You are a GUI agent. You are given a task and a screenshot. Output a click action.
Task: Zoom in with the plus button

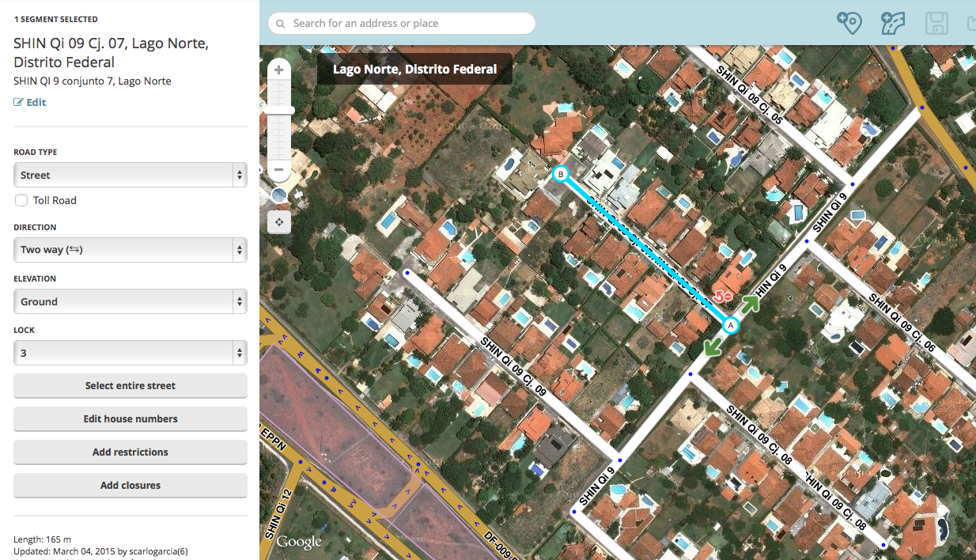click(x=278, y=70)
